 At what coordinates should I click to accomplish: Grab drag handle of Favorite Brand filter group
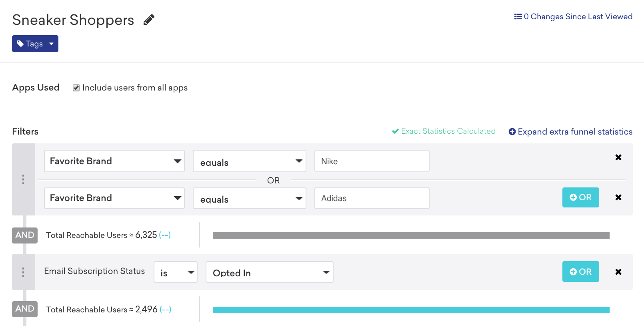coord(23,179)
